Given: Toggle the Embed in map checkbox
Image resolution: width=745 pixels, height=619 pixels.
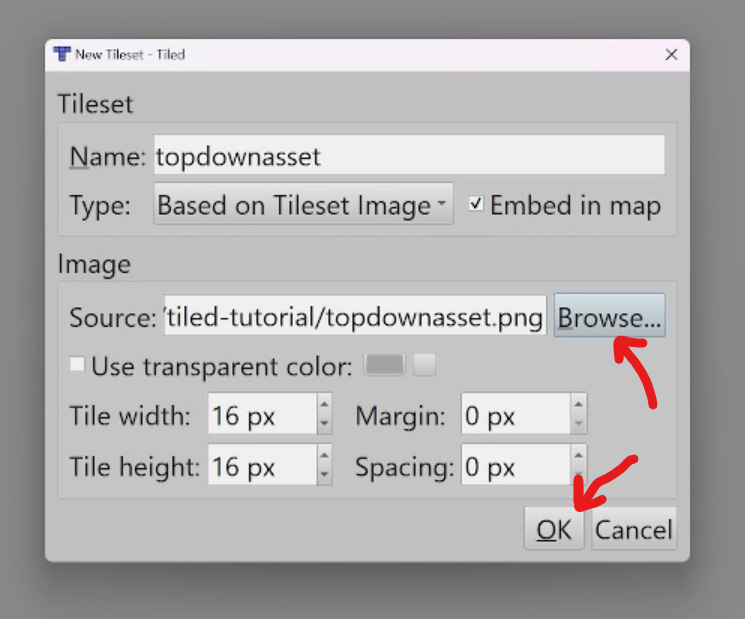Looking at the screenshot, I should [476, 204].
